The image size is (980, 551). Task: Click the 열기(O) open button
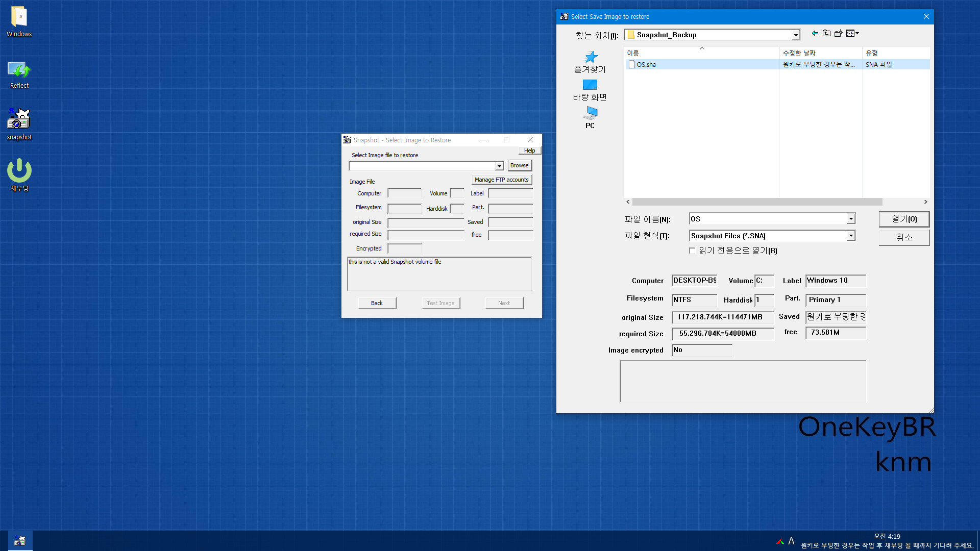[904, 219]
